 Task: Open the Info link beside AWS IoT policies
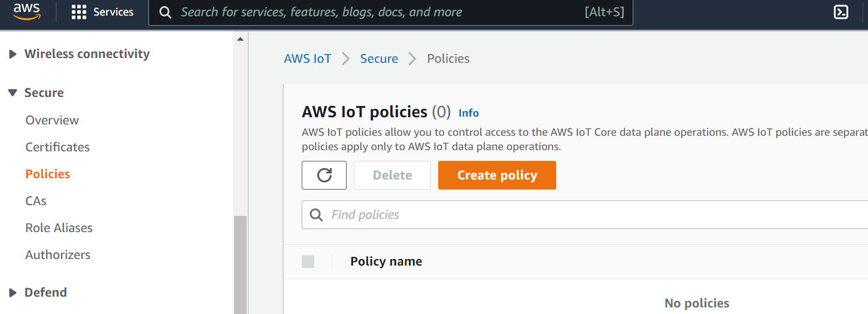(x=469, y=112)
